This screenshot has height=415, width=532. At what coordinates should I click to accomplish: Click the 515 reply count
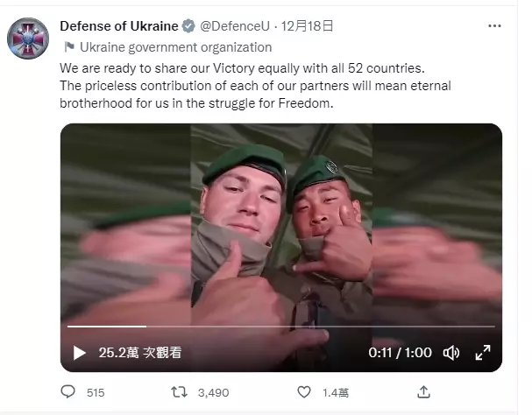coord(96,392)
